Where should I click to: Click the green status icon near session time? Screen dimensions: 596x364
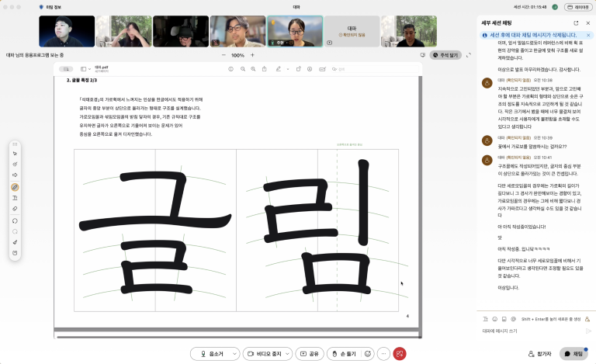pos(555,7)
